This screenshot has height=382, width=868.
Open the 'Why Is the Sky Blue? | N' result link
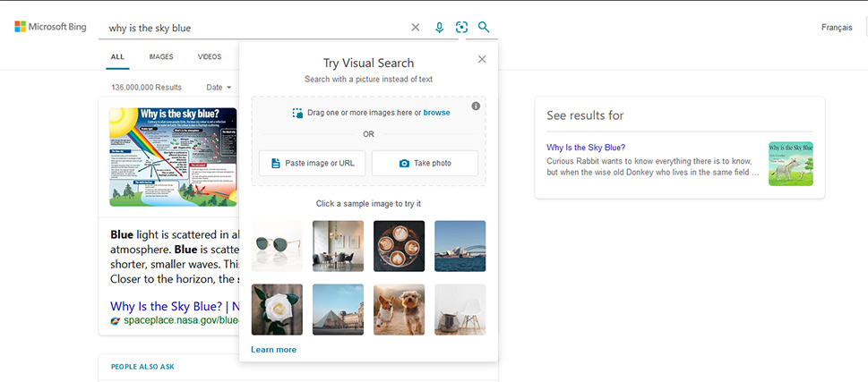[x=174, y=306]
